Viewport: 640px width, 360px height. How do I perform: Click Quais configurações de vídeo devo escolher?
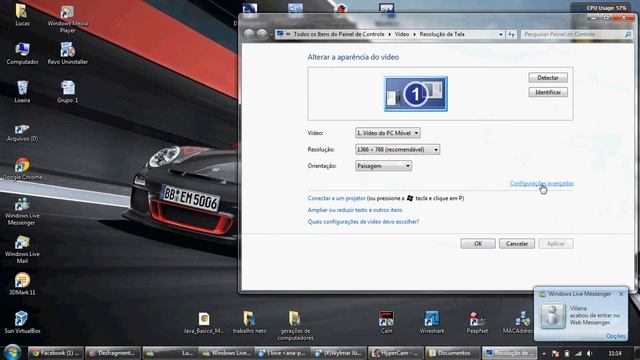363,222
